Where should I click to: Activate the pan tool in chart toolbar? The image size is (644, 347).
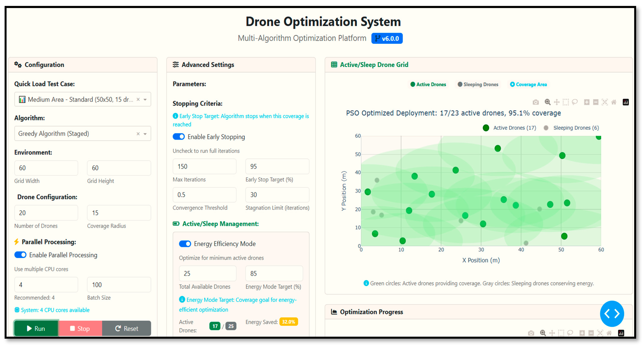557,102
